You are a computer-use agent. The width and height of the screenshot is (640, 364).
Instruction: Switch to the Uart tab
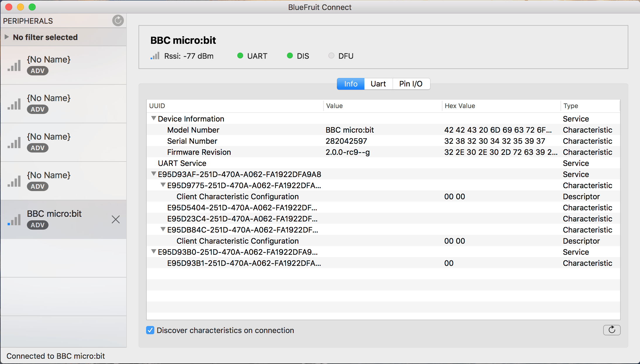[x=378, y=84]
